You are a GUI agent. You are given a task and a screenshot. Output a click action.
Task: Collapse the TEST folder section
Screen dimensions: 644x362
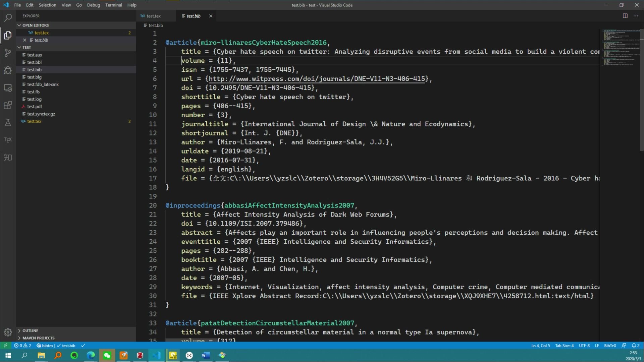click(x=26, y=47)
